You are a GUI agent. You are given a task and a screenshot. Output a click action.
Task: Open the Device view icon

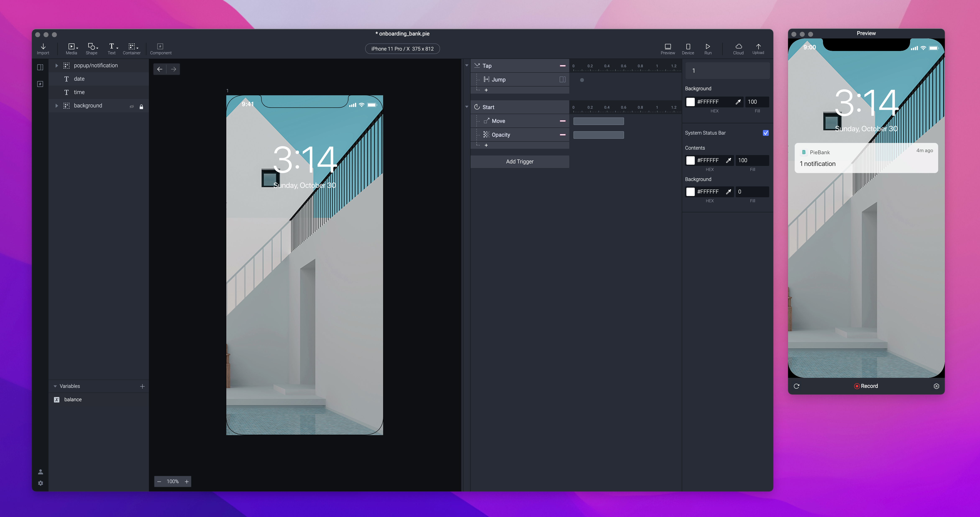pos(688,47)
